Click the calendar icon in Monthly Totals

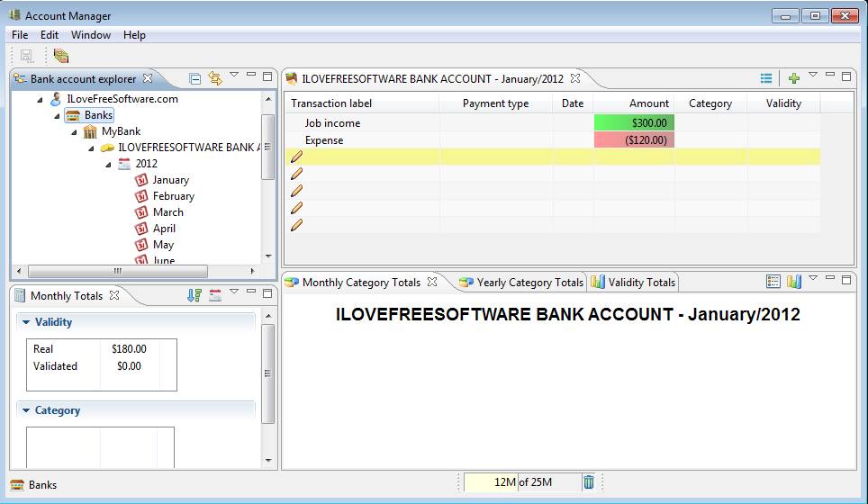[215, 295]
